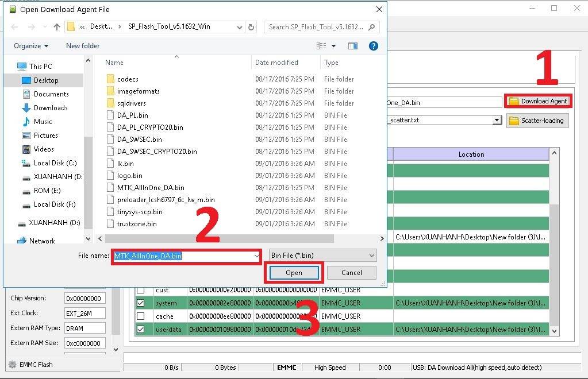Screen dimensions: 588x379
Task: Toggle the userdata partition checkbox
Action: click(141, 330)
